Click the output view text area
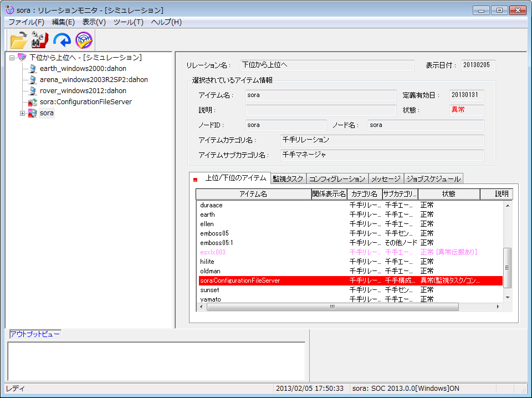Screen dimensions: 532x398 156,361
